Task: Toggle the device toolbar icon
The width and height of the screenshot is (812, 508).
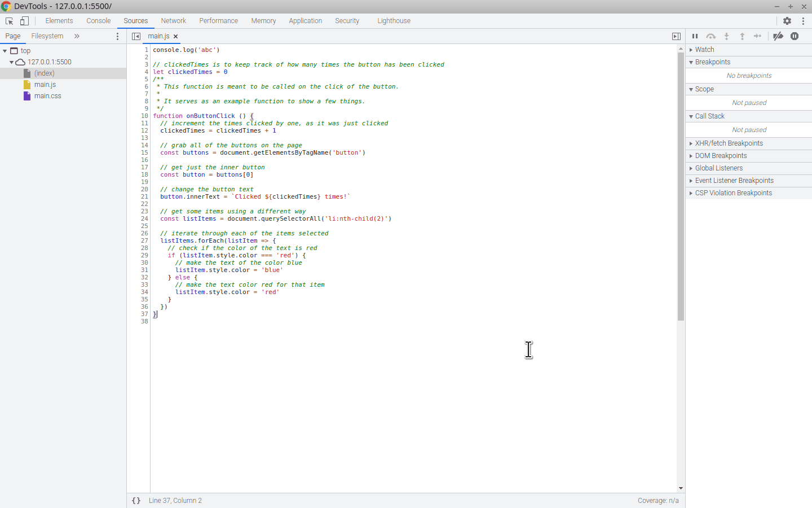Action: tap(24, 21)
